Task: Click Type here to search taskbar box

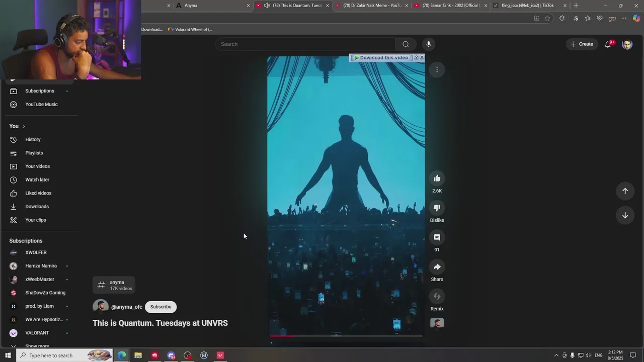Action: point(64,355)
